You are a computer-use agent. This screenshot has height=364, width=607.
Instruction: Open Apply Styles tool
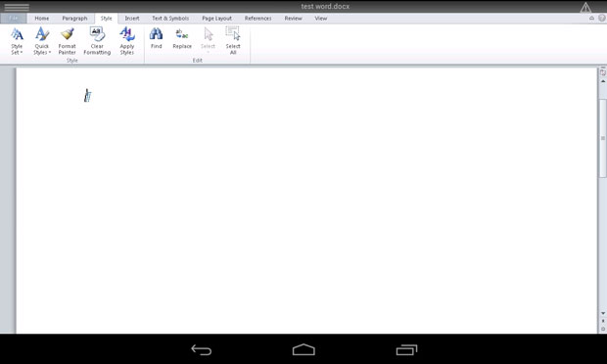[126, 41]
